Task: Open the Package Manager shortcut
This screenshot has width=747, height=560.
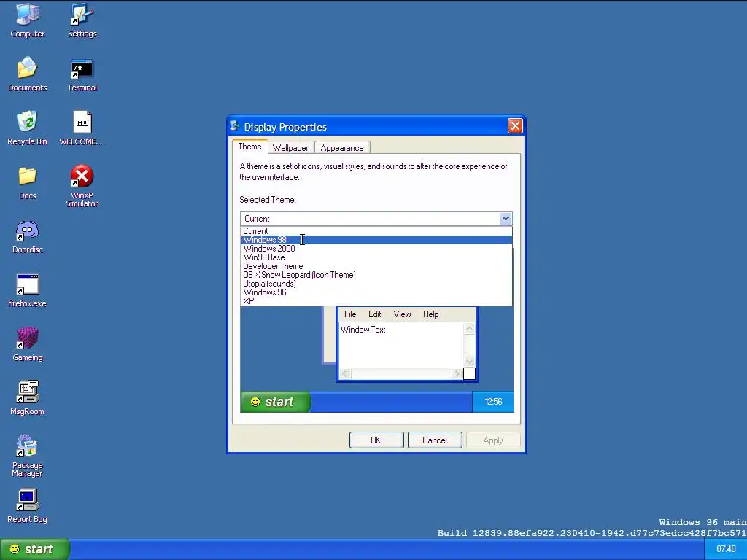Action: (27, 455)
